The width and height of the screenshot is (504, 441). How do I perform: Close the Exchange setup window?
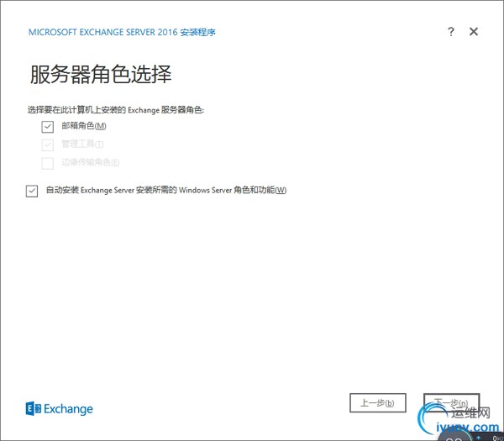[474, 32]
